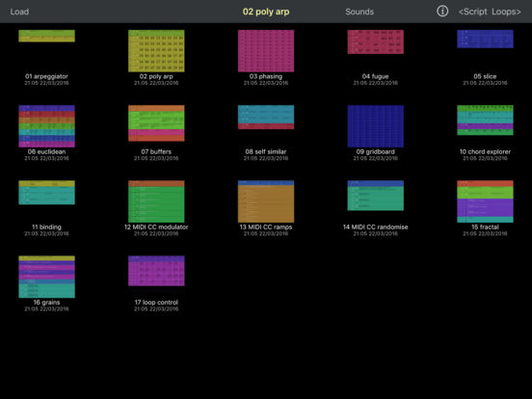
Task: Open the Script Loops selector
Action: [490, 12]
